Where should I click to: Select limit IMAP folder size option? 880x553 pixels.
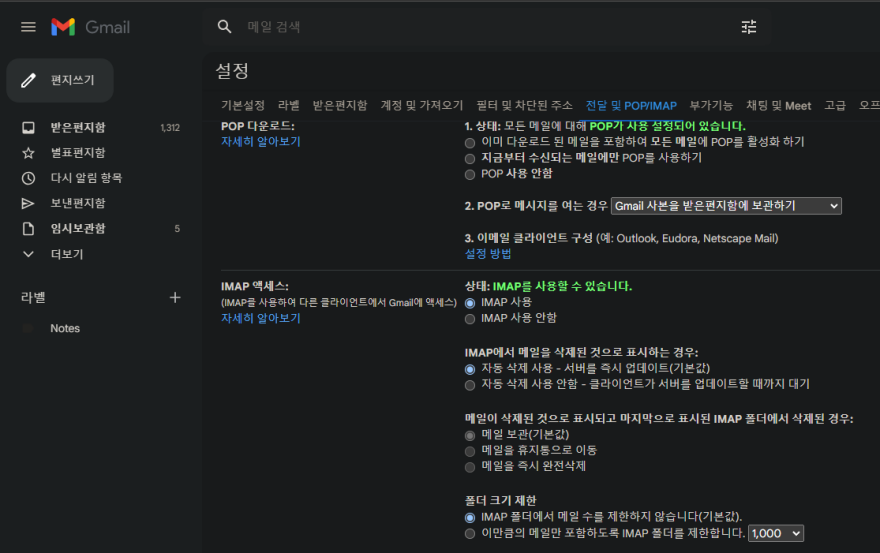470,533
